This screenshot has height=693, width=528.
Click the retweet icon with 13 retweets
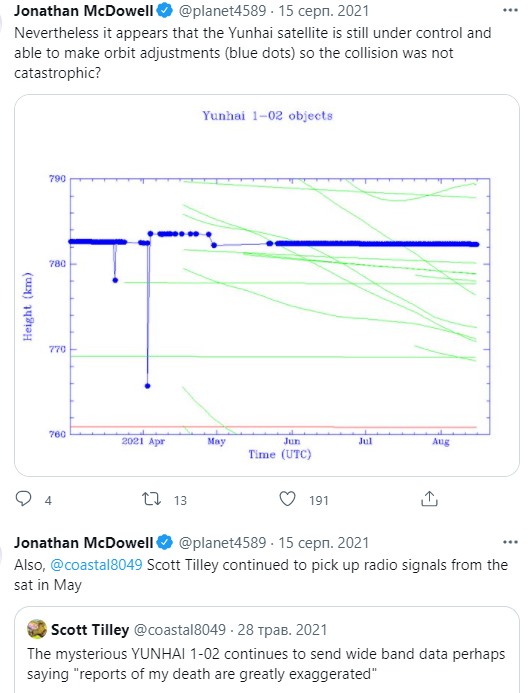(x=151, y=499)
